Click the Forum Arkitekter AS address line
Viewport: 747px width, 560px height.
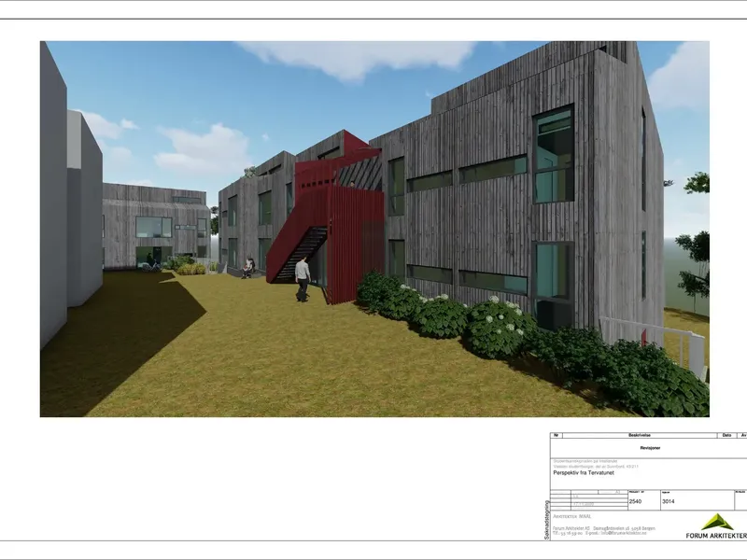click(604, 528)
